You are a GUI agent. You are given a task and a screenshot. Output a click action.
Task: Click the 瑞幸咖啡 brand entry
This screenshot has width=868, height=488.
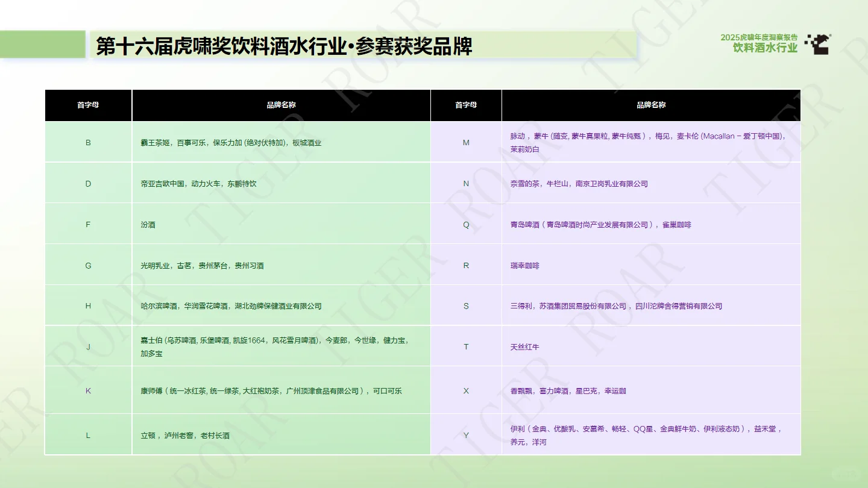click(x=527, y=265)
